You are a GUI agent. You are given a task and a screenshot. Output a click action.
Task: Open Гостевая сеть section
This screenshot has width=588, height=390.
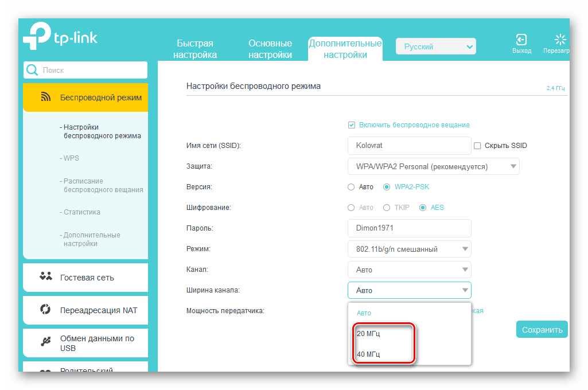tap(85, 278)
